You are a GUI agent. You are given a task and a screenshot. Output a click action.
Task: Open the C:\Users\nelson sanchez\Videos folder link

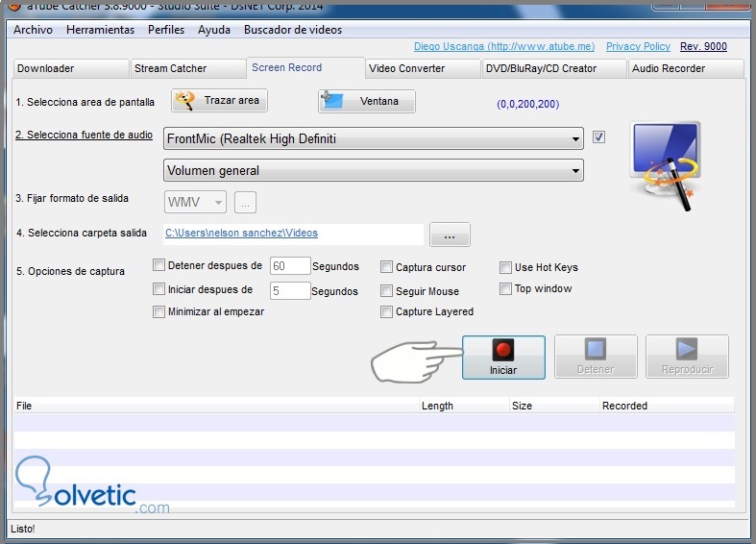241,233
